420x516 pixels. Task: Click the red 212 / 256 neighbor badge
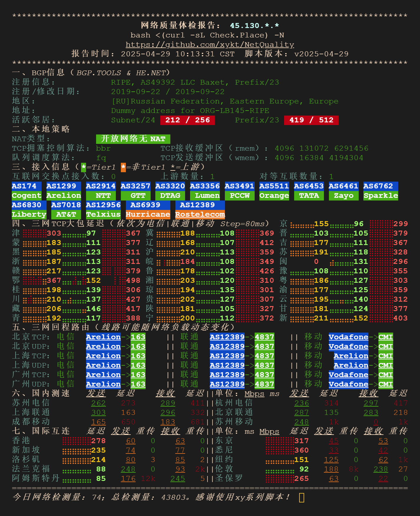187,120
